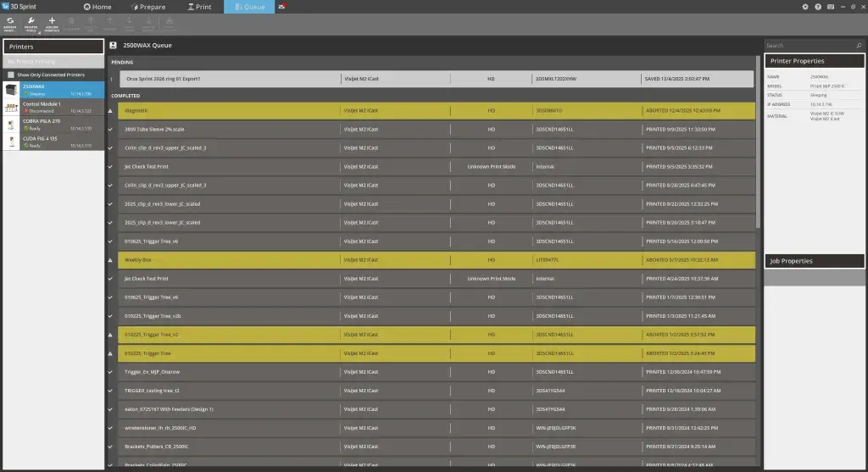
Task: Select Colin_clip_d_rev3_upper_JC_scaled_3 printed 8/28/2025
Action: tap(437, 186)
